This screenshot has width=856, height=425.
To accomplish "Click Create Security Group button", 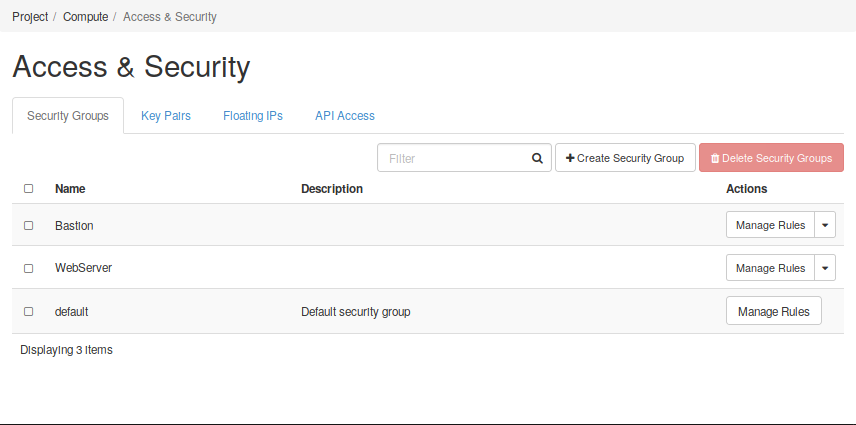I will click(625, 158).
